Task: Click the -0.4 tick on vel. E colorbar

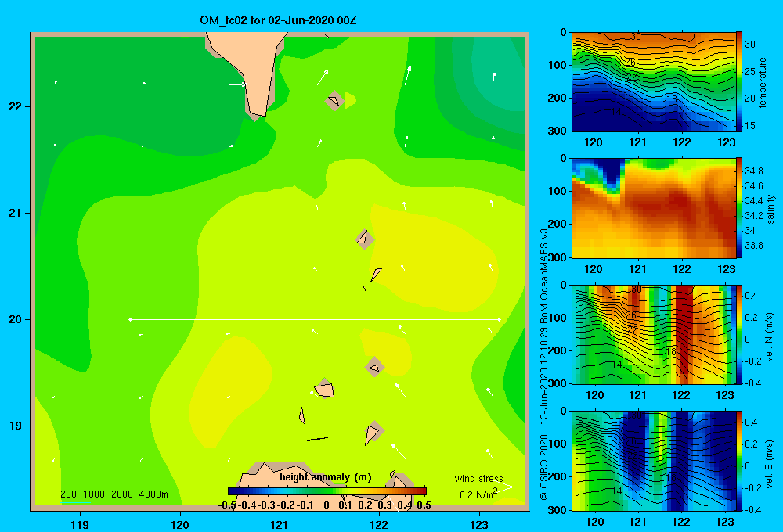Action: (x=753, y=509)
